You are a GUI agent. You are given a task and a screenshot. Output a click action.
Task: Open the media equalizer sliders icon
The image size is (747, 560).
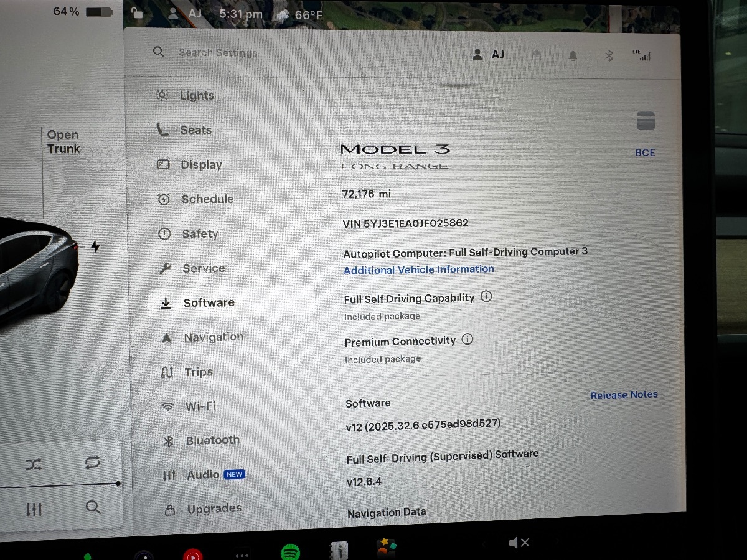(34, 510)
